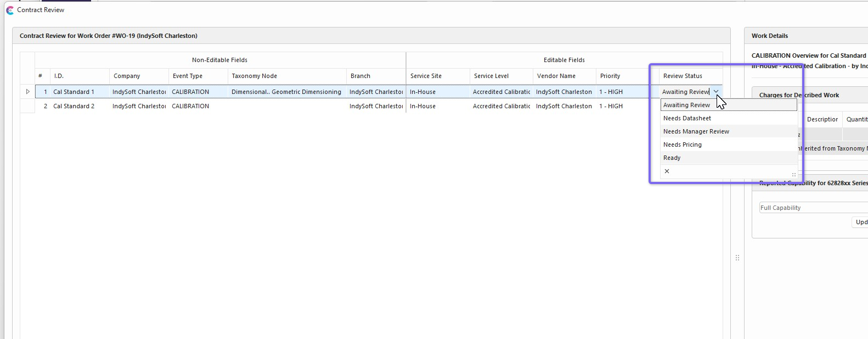The image size is (868, 339).
Task: Click the vertical panel splitter handle
Action: pos(737,258)
